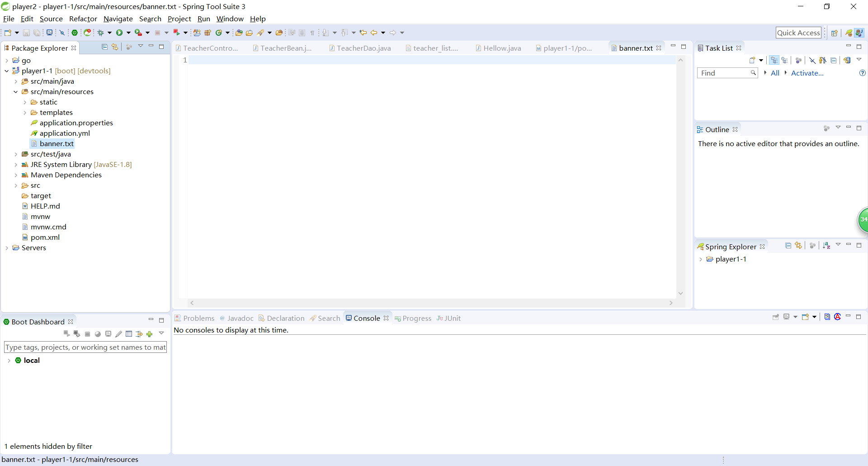
Task: Expand local in Boot Dashboard
Action: click(9, 361)
